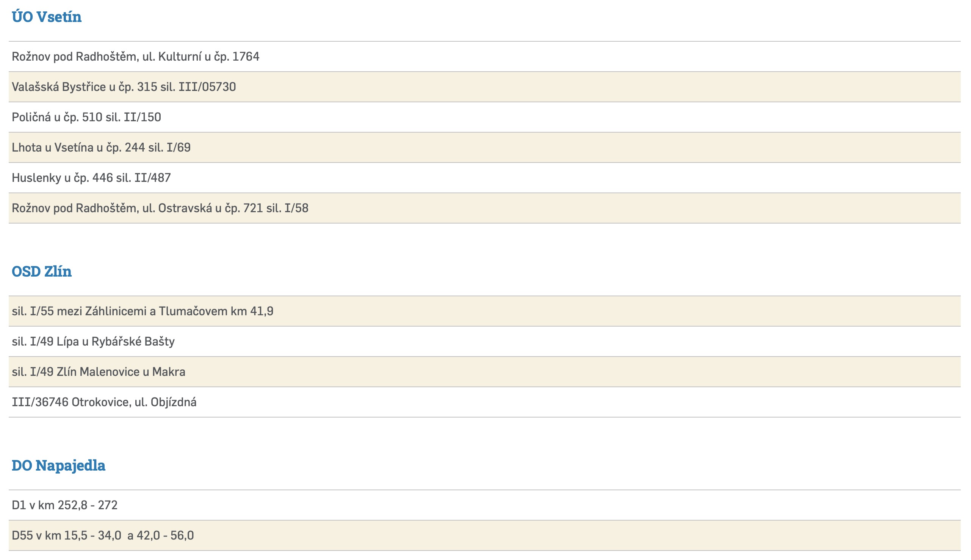Click the D1 v km 252,8 - 272 row
The image size is (971, 560).
65,505
